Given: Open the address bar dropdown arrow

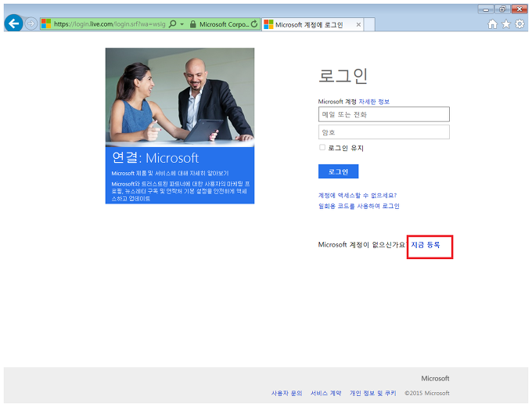Looking at the screenshot, I should click(182, 24).
